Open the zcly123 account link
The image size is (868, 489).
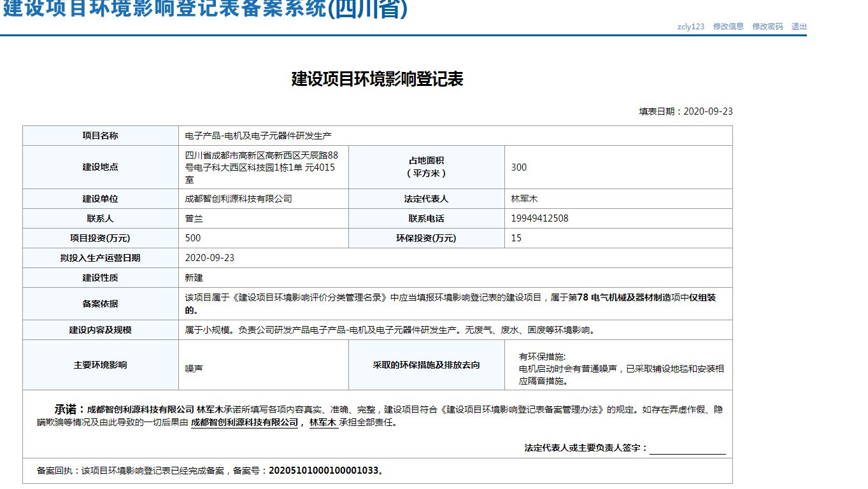coord(691,27)
